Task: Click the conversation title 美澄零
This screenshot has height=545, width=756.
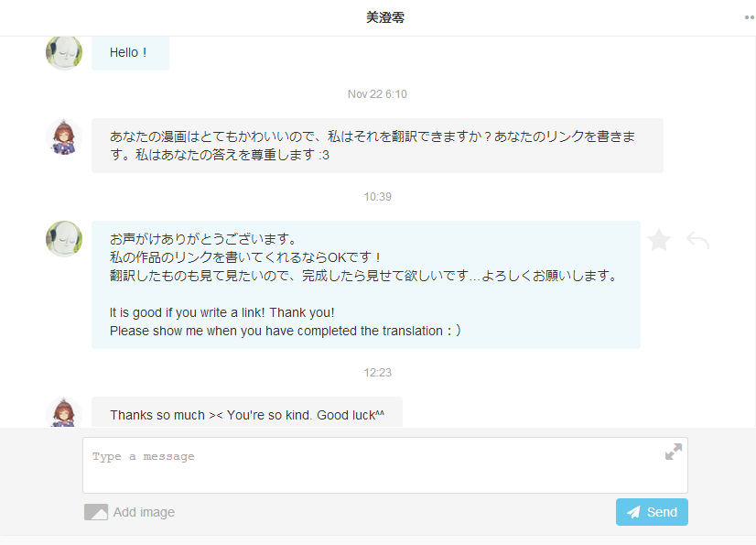Action: tap(384, 17)
